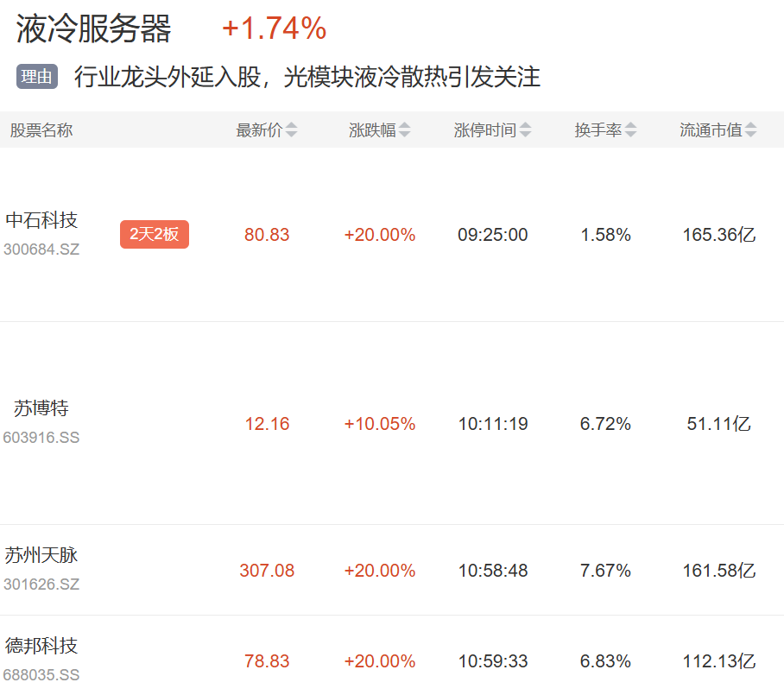This screenshot has height=695, width=784.
Task: Click the 涨跌幅 header label
Action: click(x=372, y=130)
